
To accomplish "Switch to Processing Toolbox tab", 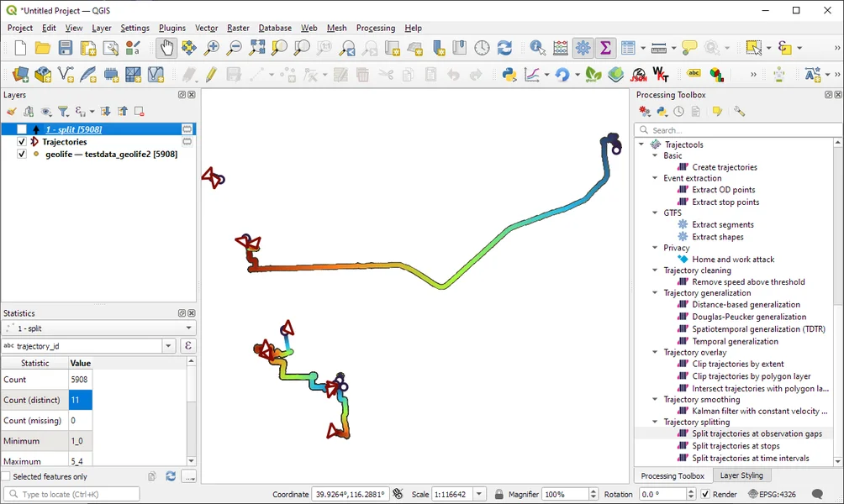I will coord(673,475).
